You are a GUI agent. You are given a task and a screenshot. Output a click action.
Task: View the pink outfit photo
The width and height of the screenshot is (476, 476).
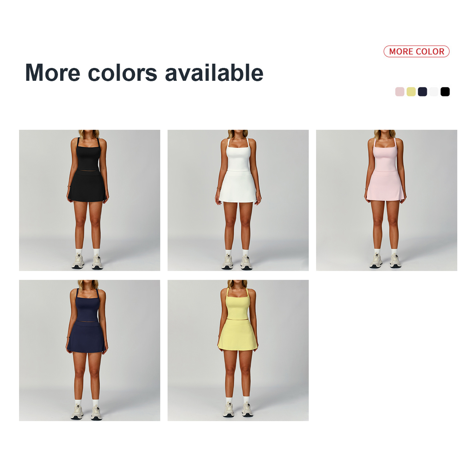tap(387, 200)
